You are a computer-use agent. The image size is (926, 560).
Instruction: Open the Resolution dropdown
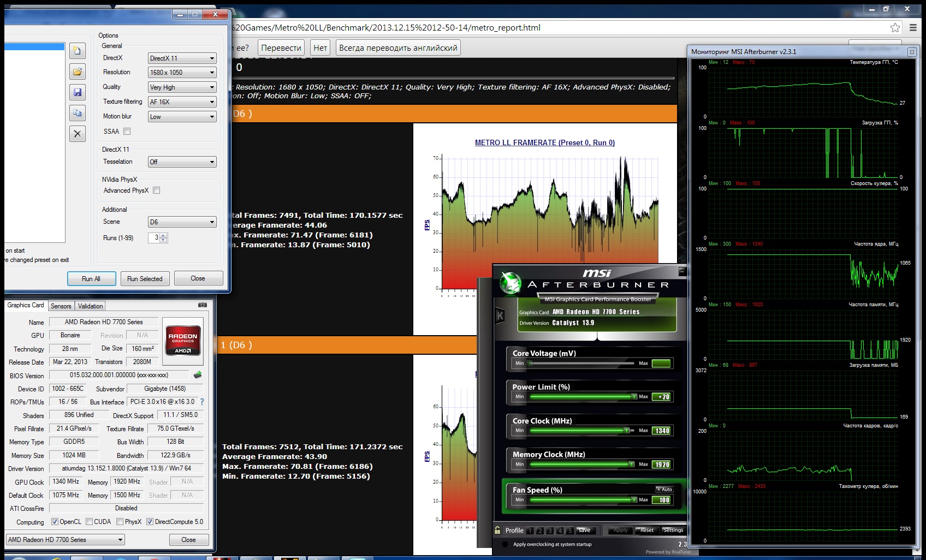point(182,73)
